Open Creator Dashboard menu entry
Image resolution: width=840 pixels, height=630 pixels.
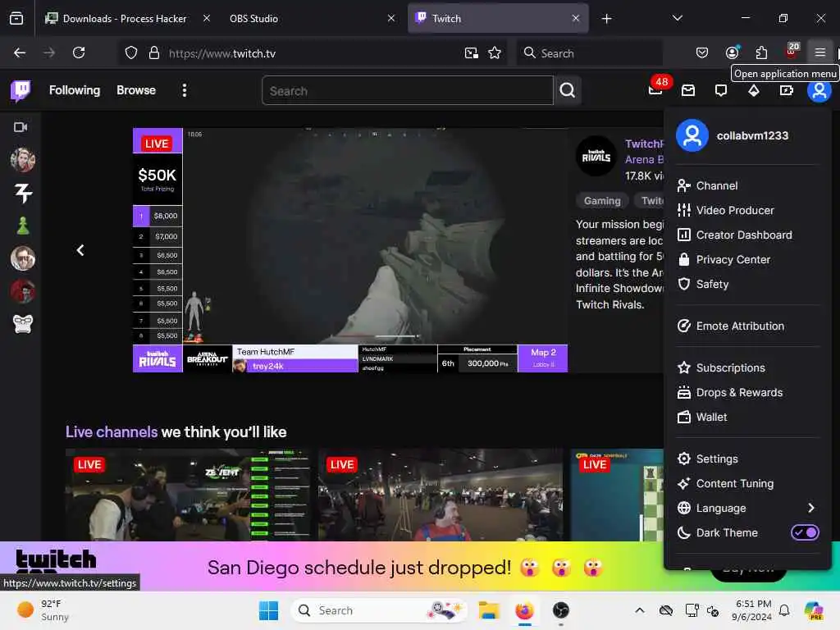pyautogui.click(x=747, y=235)
